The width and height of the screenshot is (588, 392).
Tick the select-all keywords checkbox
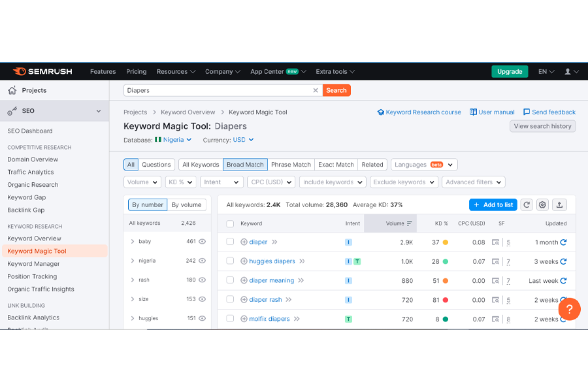tap(230, 223)
